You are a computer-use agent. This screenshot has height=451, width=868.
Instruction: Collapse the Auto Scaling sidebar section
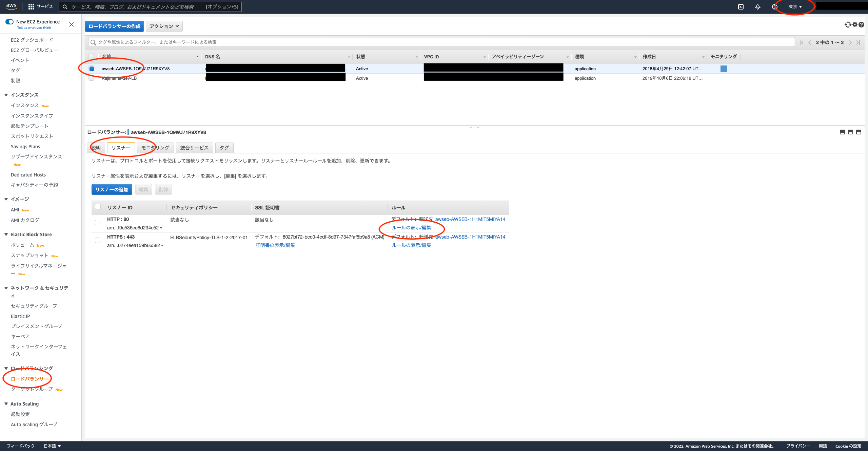point(6,404)
